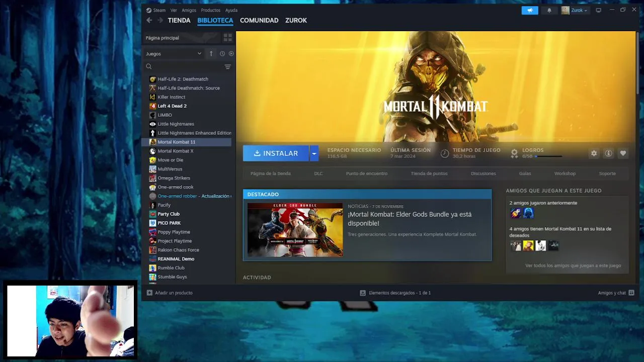The width and height of the screenshot is (644, 362).
Task: Open Punto de encuentro link
Action: 367,173
